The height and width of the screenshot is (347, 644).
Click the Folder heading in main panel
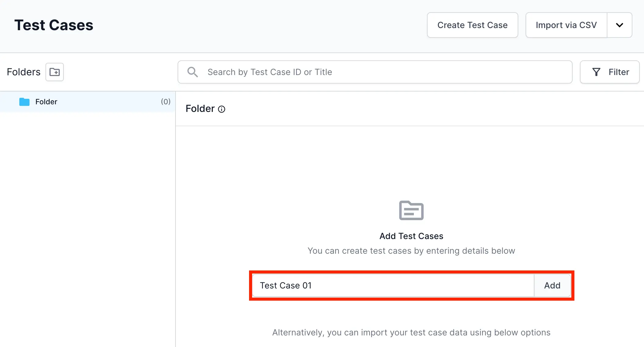click(200, 109)
